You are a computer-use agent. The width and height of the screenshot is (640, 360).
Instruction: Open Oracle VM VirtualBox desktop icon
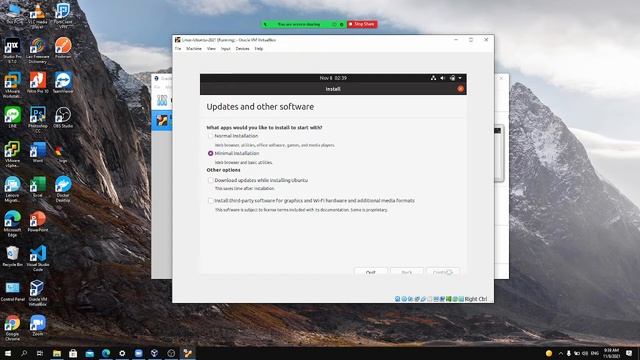[x=38, y=293]
